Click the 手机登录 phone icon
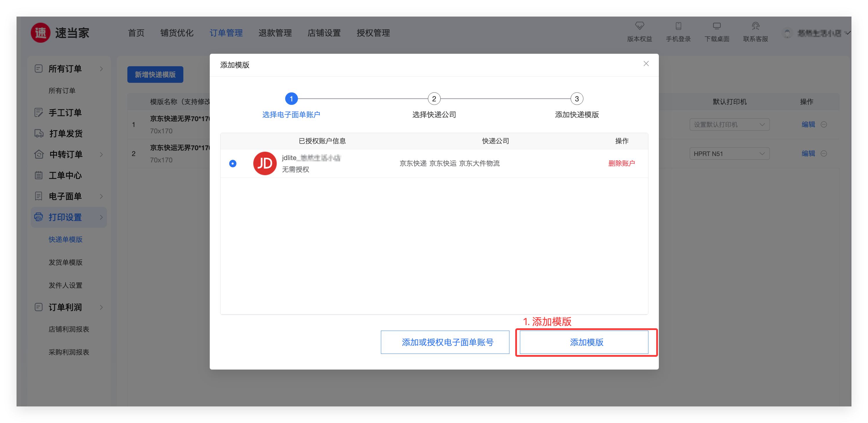 tap(678, 26)
